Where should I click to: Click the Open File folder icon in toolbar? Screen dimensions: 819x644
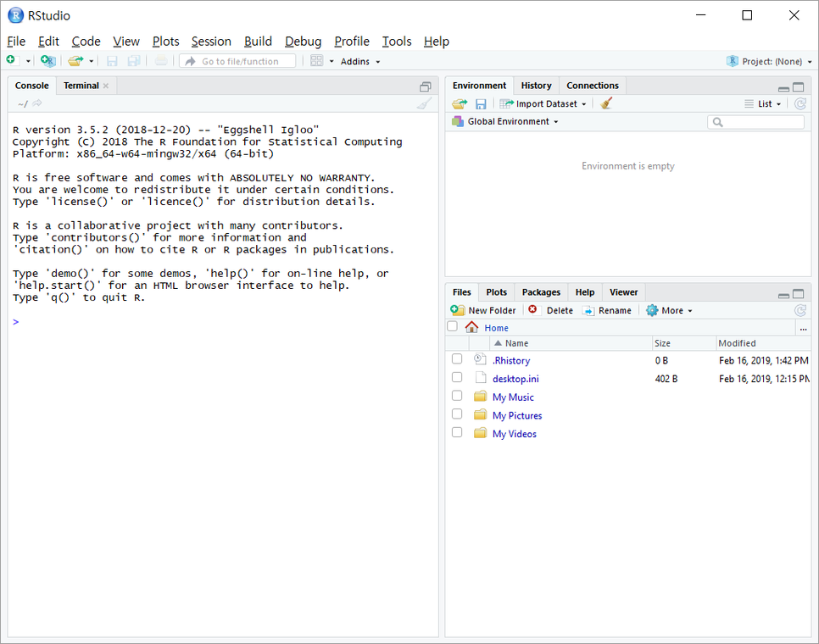click(75, 60)
